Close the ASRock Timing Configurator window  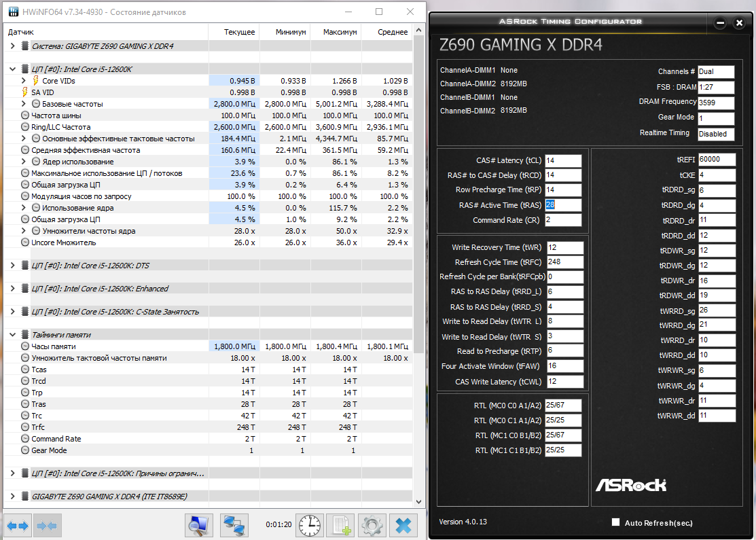739,22
